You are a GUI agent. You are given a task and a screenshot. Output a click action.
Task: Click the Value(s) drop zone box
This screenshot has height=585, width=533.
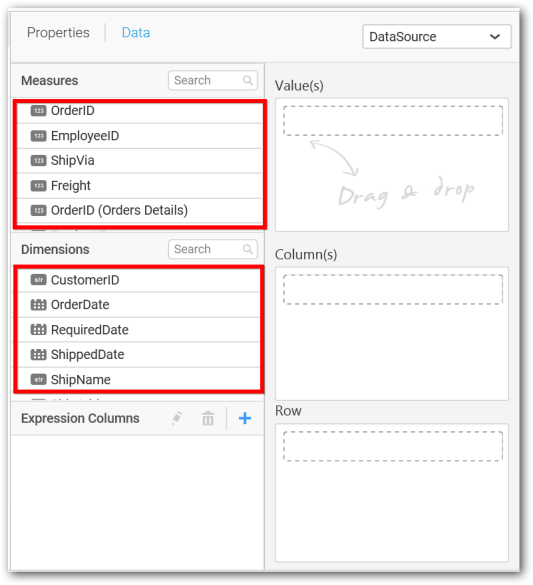pyautogui.click(x=392, y=121)
